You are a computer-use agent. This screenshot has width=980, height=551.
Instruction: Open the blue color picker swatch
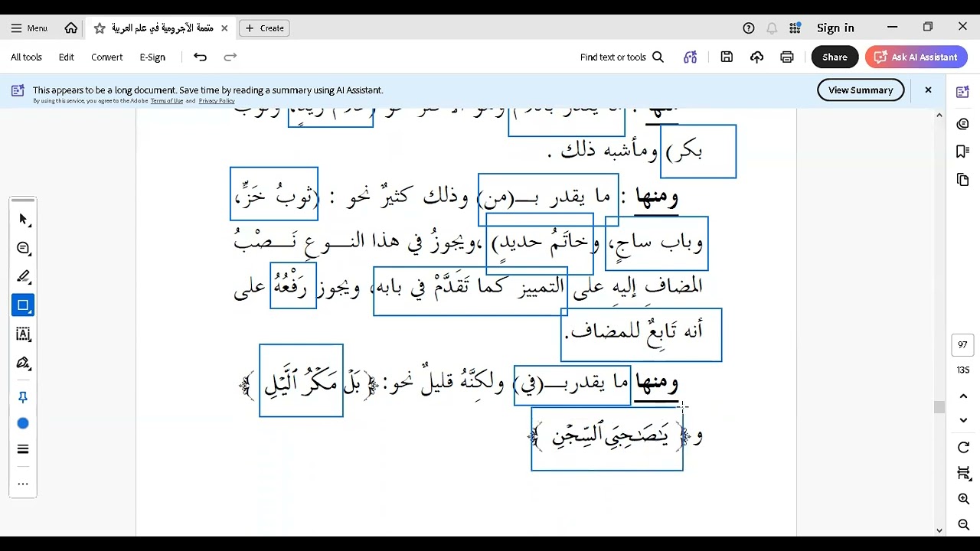click(23, 423)
